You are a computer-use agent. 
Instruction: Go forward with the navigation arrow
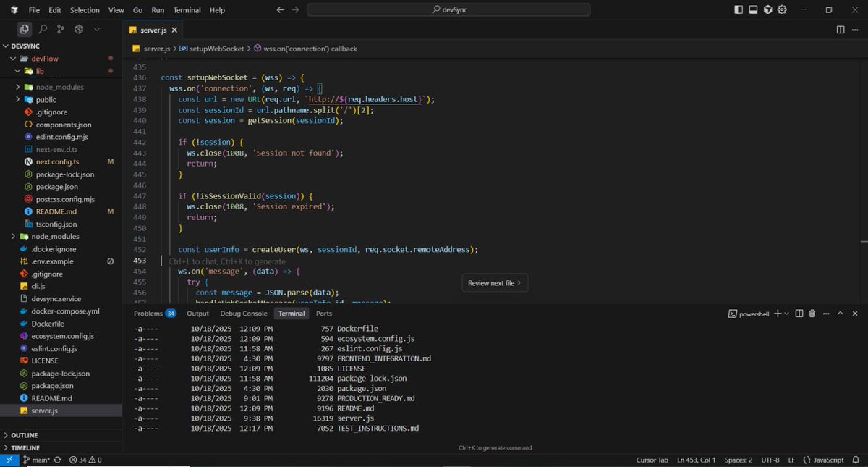pyautogui.click(x=294, y=10)
